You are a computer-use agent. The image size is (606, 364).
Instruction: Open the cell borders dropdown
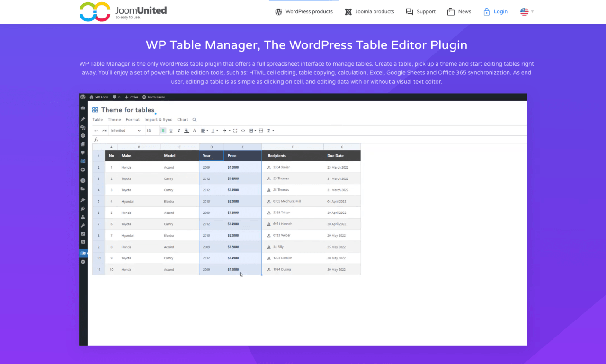coord(252,131)
